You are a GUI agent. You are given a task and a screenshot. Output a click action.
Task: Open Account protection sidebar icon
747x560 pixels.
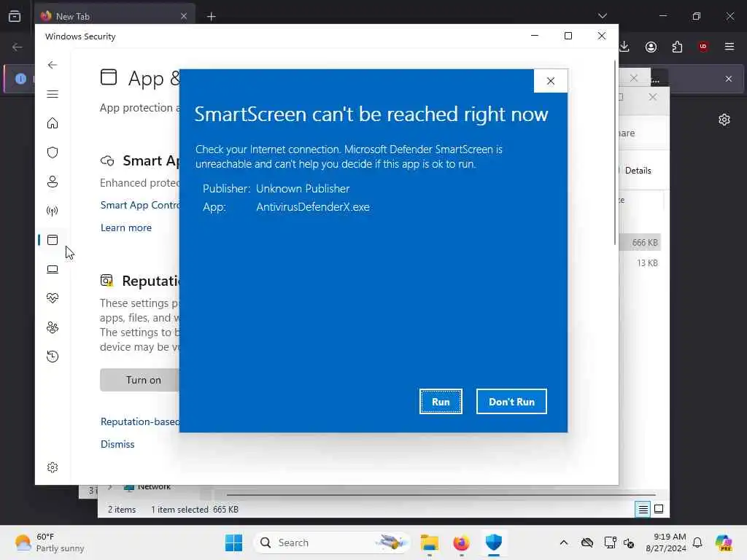pyautogui.click(x=53, y=182)
